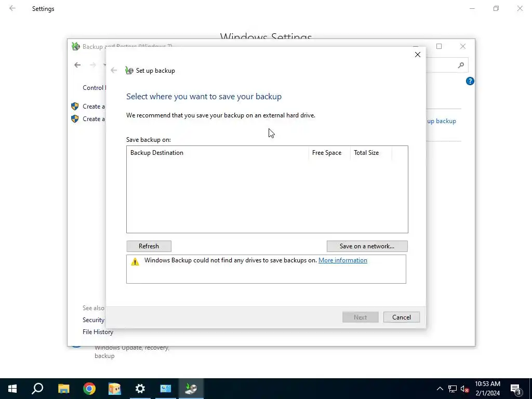Switch to Control Panel taskbar icon

pos(166,389)
